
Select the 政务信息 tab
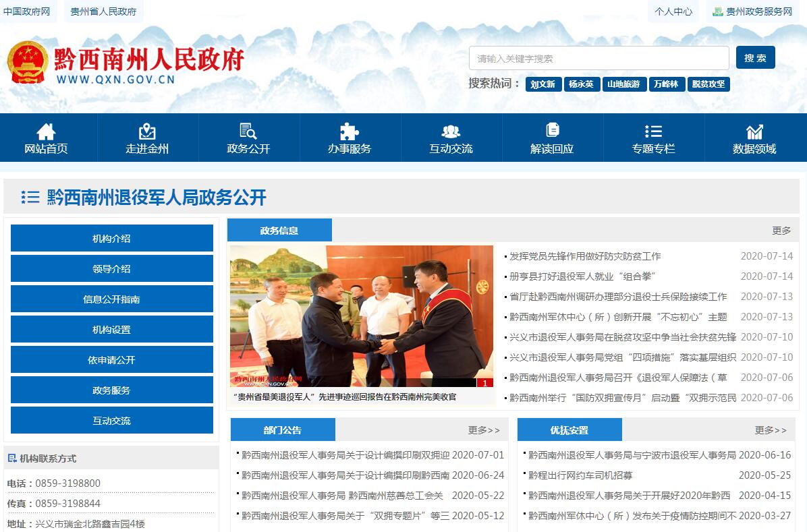point(279,230)
